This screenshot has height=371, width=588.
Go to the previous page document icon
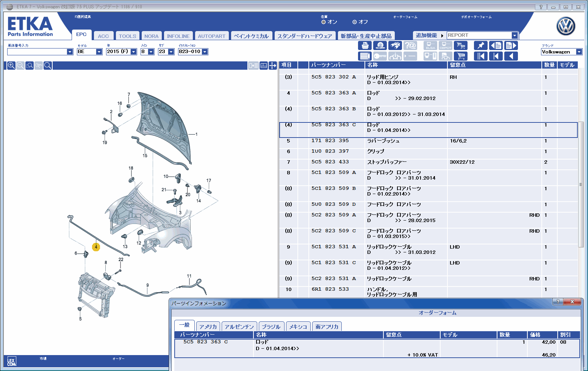pos(496,45)
